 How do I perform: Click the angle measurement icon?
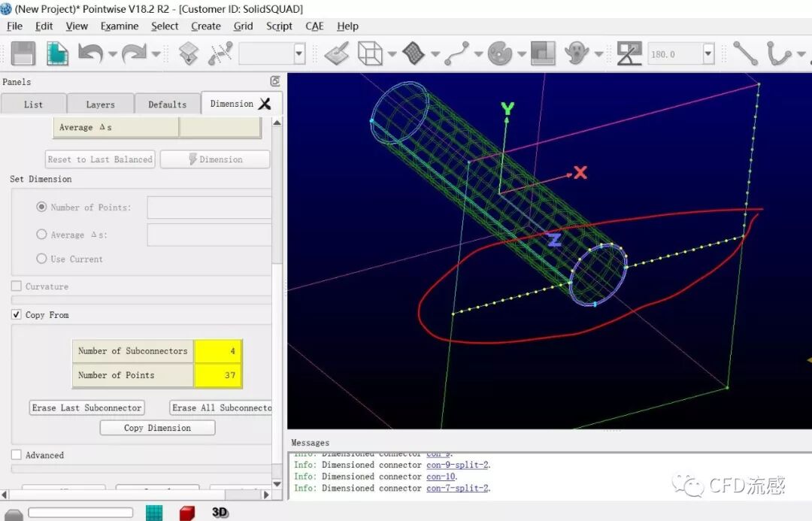point(629,53)
